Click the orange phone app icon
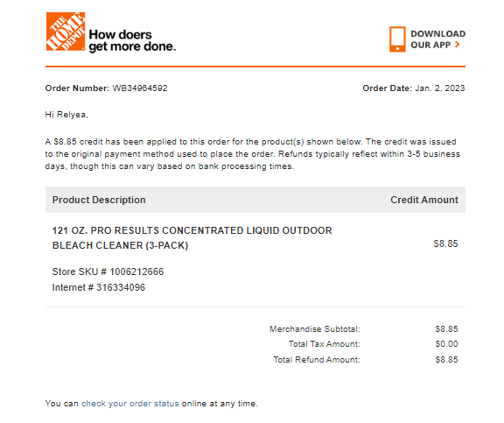The width and height of the screenshot is (504, 423). point(397,39)
